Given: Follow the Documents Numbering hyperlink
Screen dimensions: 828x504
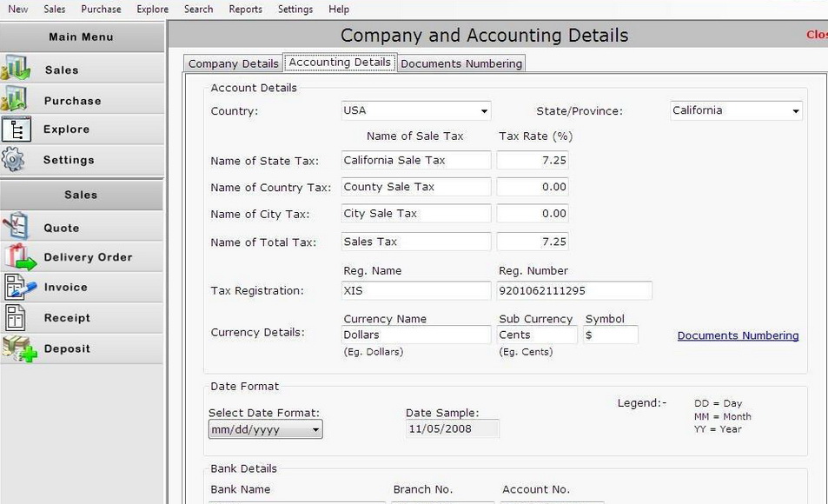Looking at the screenshot, I should 738,335.
